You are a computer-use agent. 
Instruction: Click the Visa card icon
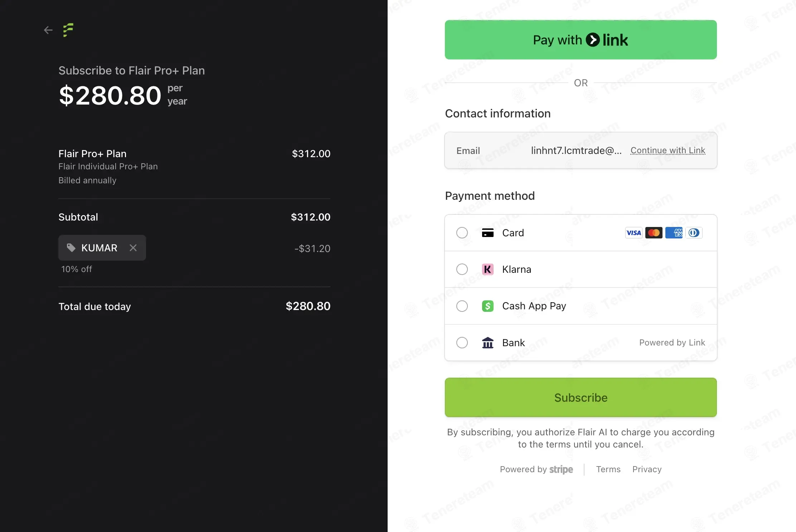click(634, 233)
